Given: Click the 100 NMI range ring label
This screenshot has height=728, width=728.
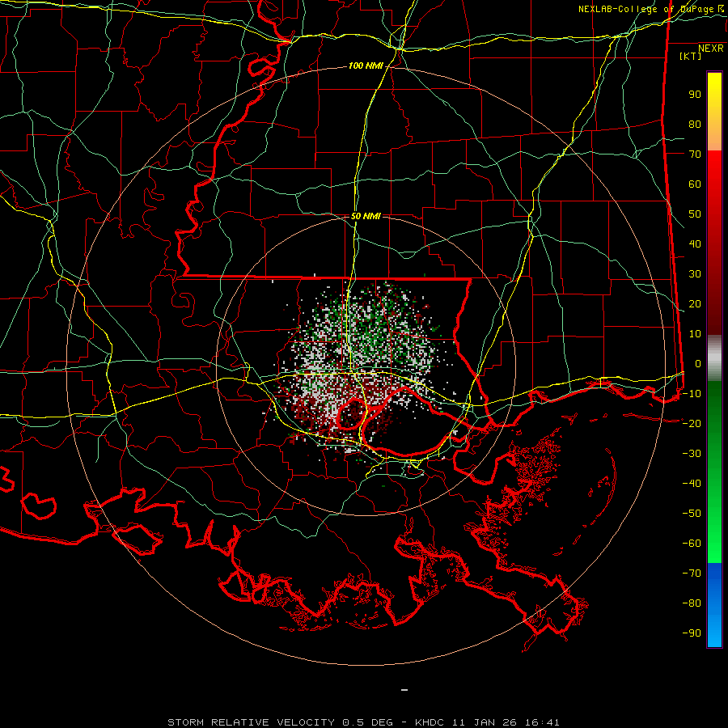Looking at the screenshot, I should pyautogui.click(x=366, y=66).
